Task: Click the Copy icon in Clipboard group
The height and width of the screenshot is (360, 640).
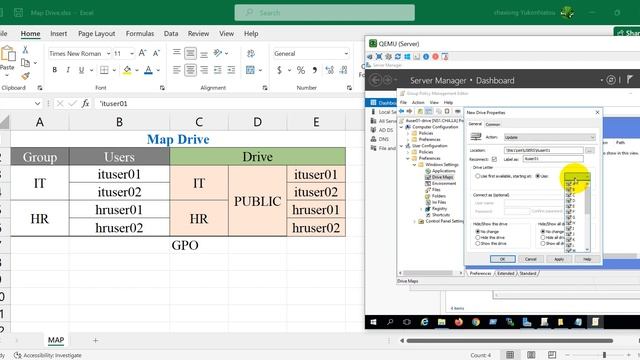Action: pos(25,63)
